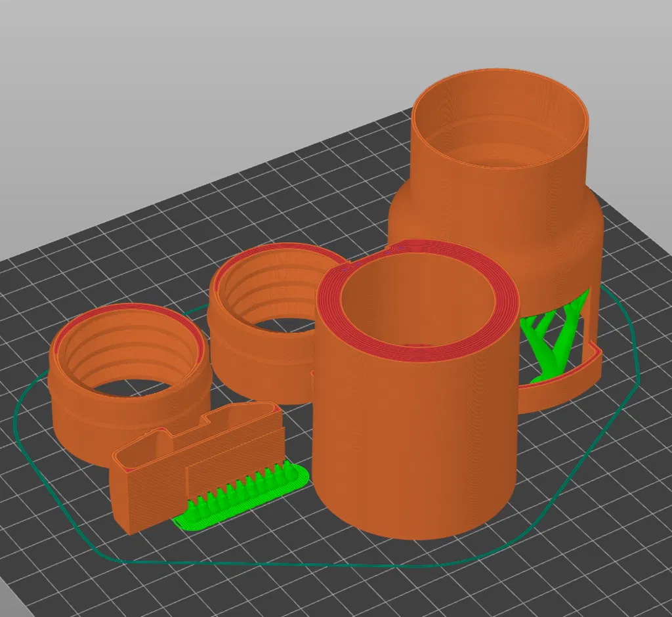The height and width of the screenshot is (617, 672).
Task: Click the inside cavity of the front cylinder
Action: point(418,300)
